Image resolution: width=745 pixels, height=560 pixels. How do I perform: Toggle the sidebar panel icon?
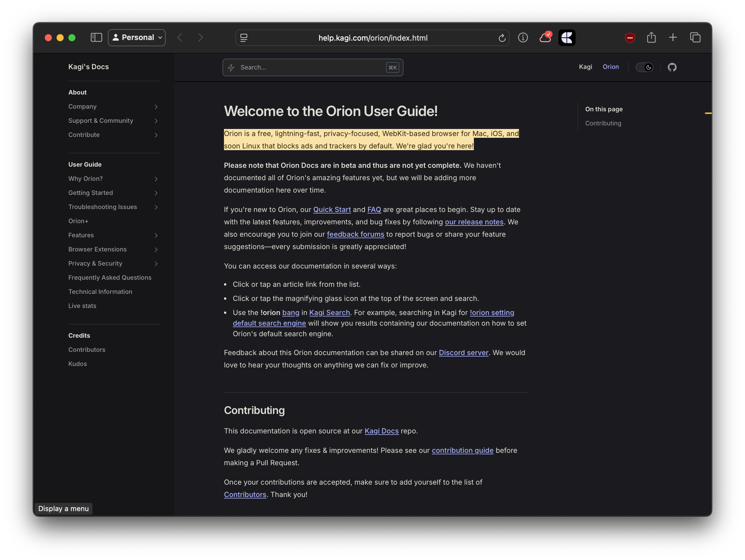pos(96,37)
